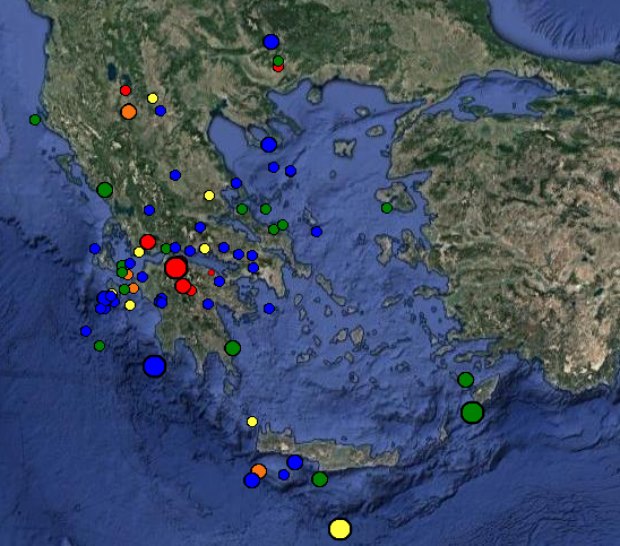This screenshot has width=620, height=546.
Task: Click the medium red marker west of the largest red one
Action: pos(147,242)
